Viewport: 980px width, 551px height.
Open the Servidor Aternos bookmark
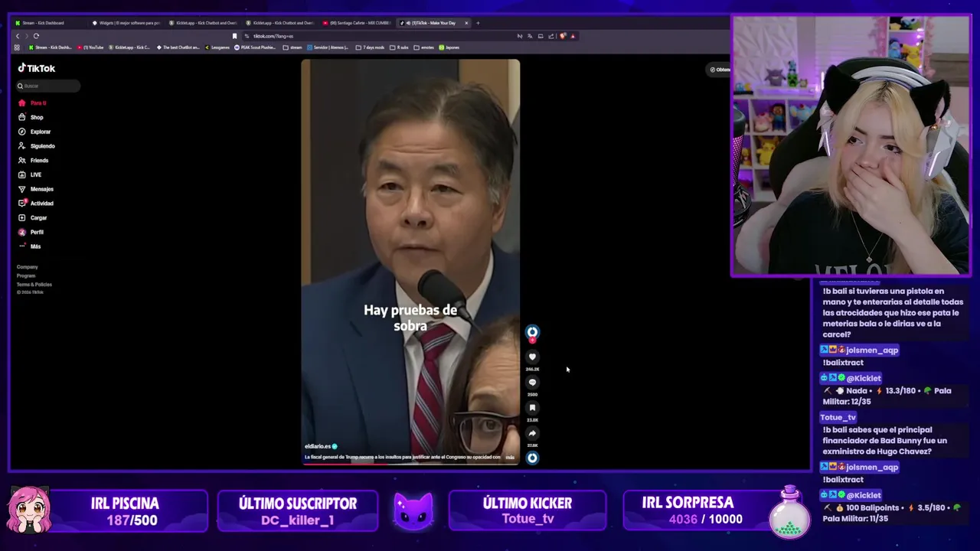(328, 47)
